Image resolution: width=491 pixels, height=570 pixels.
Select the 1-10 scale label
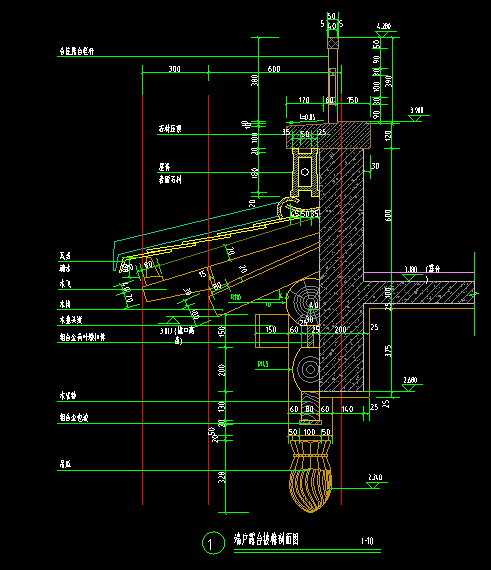coord(367,541)
